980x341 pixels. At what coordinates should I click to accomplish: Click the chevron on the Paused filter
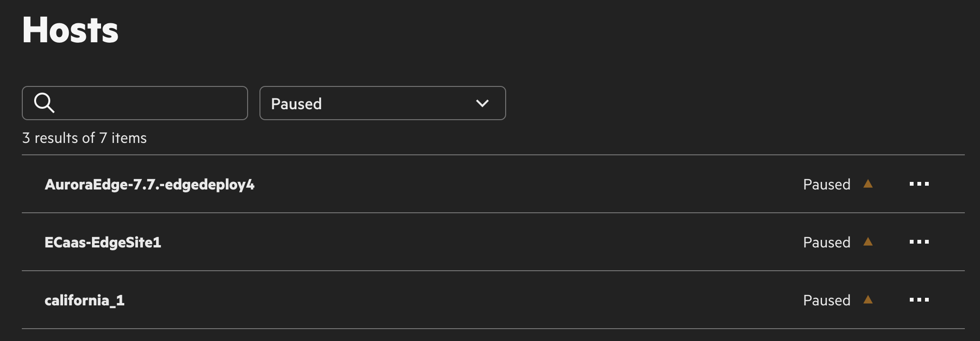(x=481, y=103)
